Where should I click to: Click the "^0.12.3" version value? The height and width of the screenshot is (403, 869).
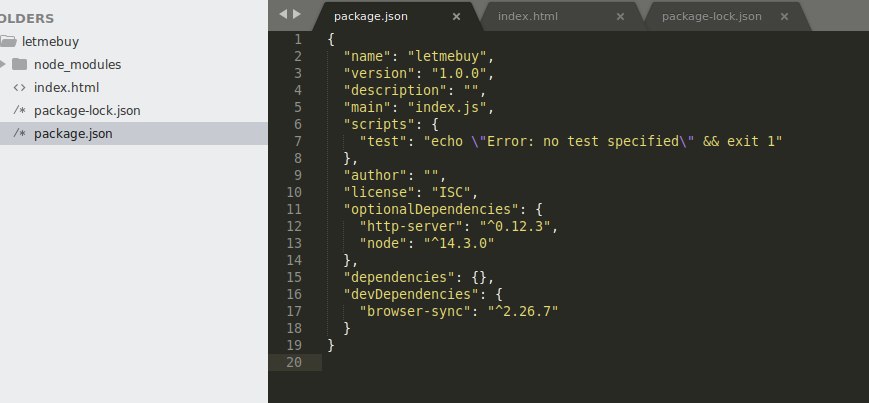point(515,226)
